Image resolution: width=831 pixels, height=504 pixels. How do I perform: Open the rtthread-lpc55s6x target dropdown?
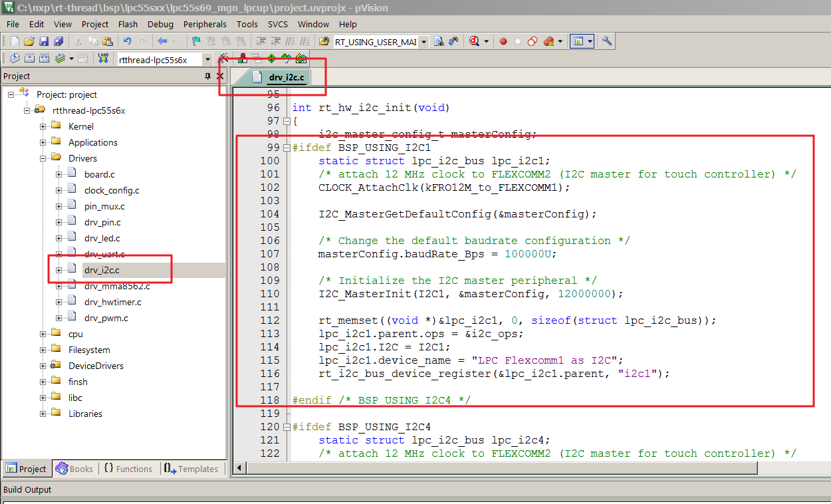[207, 59]
